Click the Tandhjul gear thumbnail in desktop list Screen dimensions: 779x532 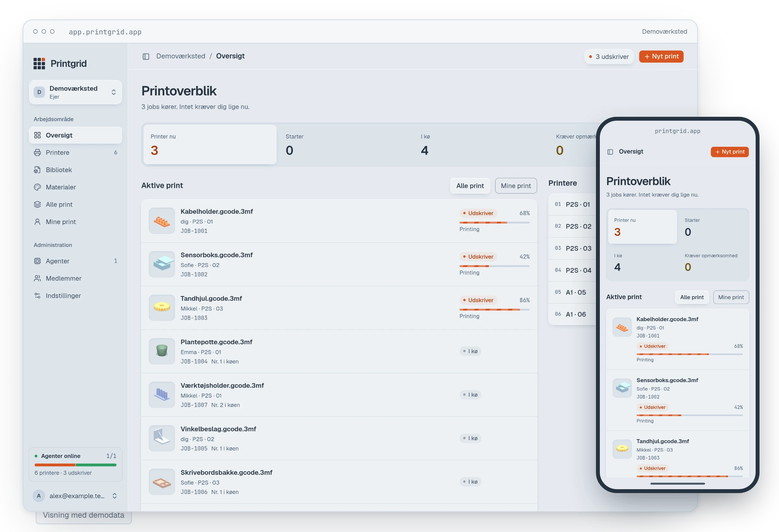(162, 308)
